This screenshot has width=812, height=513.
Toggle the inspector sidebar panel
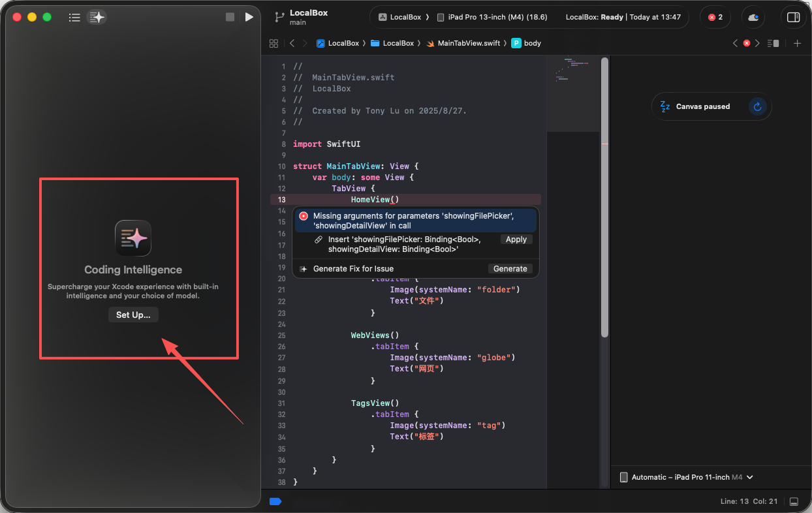click(793, 17)
